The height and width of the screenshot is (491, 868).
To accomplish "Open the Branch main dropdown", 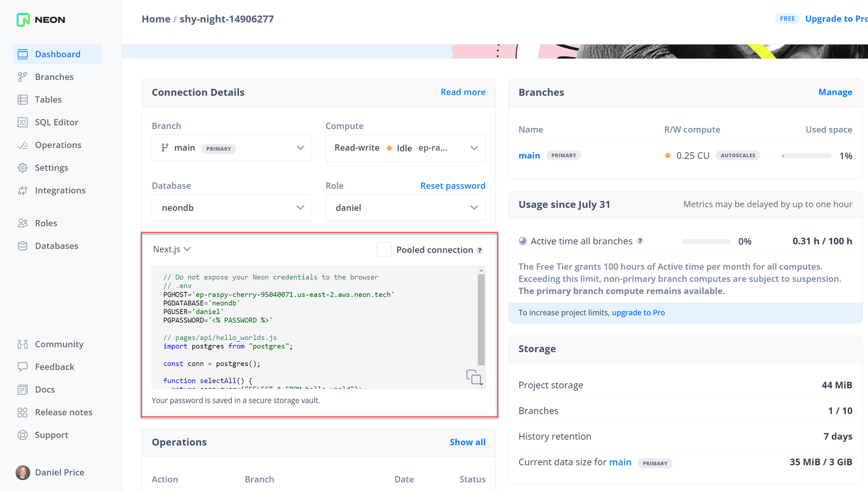I will coord(232,148).
